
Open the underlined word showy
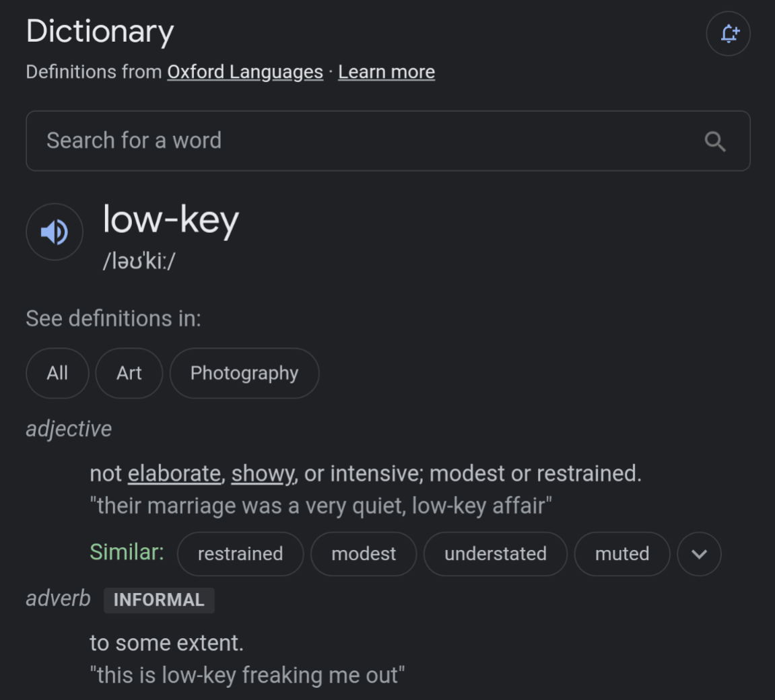point(263,473)
